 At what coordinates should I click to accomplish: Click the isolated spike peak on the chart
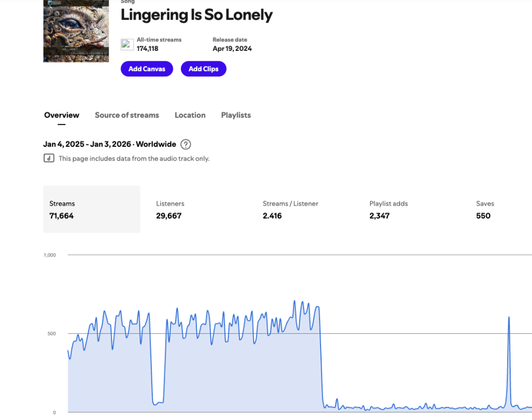tap(509, 318)
